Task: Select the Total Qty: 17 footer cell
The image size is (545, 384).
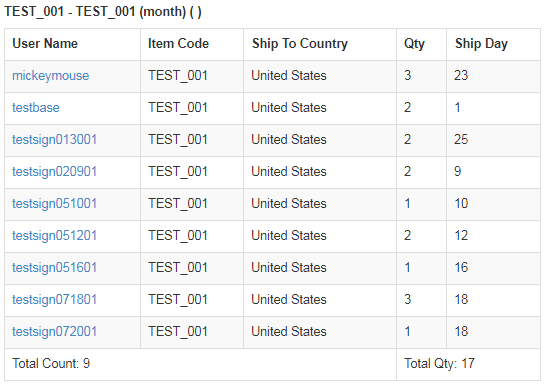Action: click(x=469, y=364)
